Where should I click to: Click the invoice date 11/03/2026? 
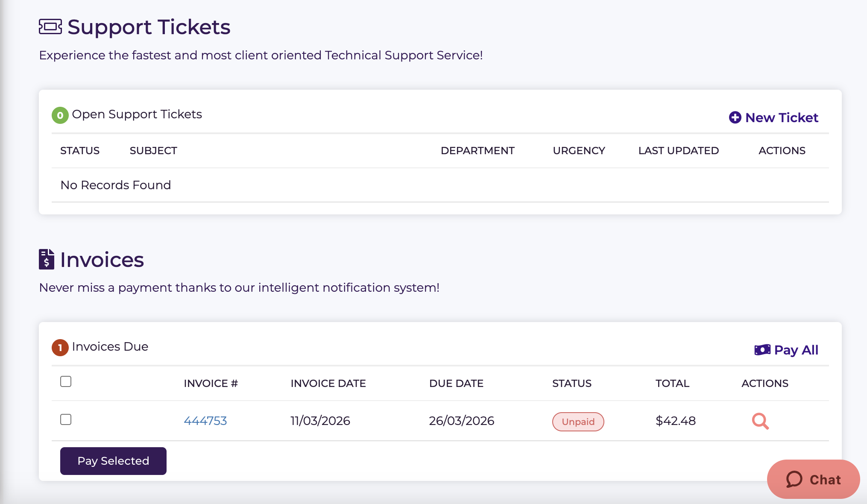320,421
